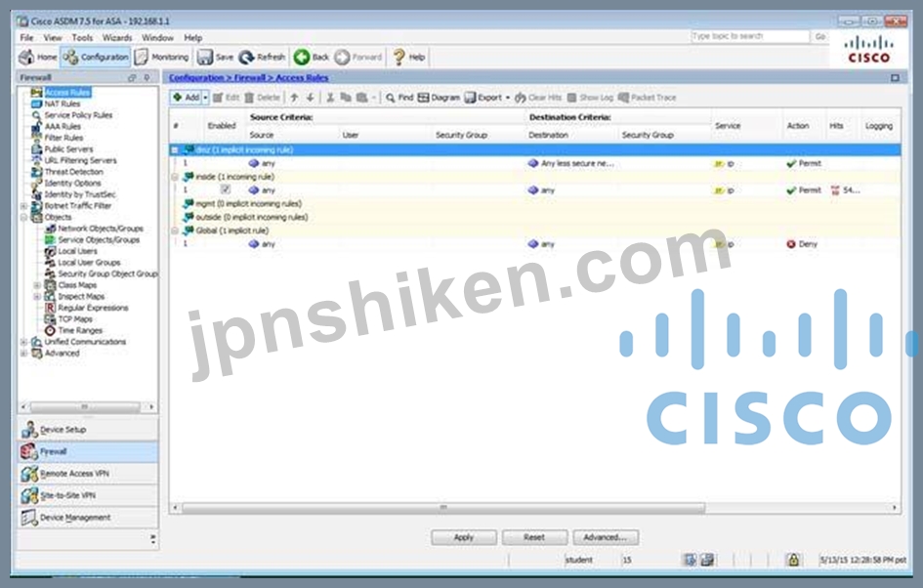The image size is (923, 588).
Task: Open the Configuration view
Action: 96,57
